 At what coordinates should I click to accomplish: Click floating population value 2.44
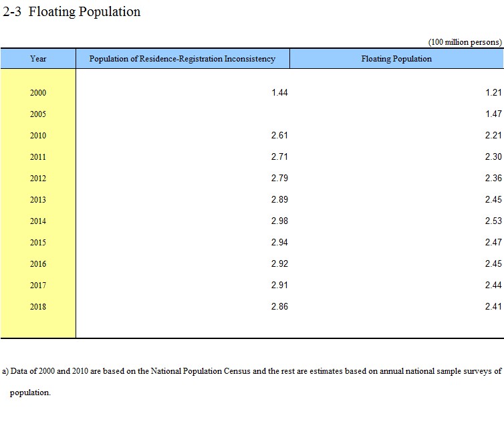(x=493, y=286)
